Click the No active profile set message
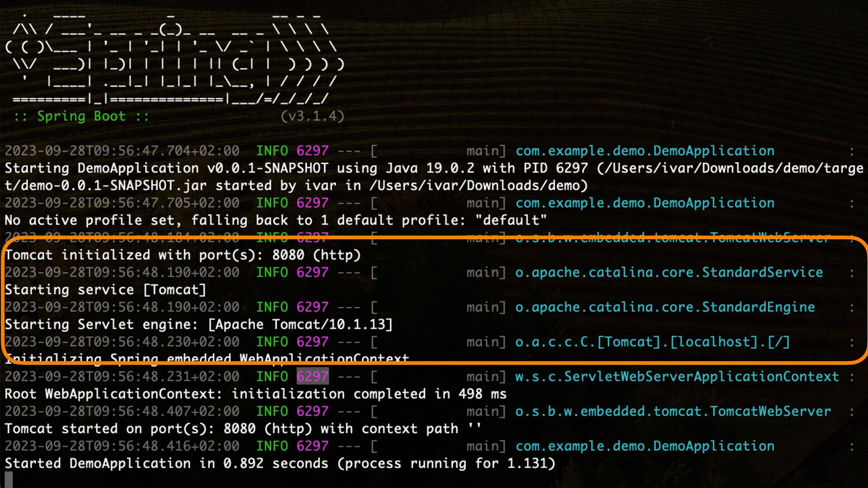This screenshot has width=868, height=488. point(275,221)
